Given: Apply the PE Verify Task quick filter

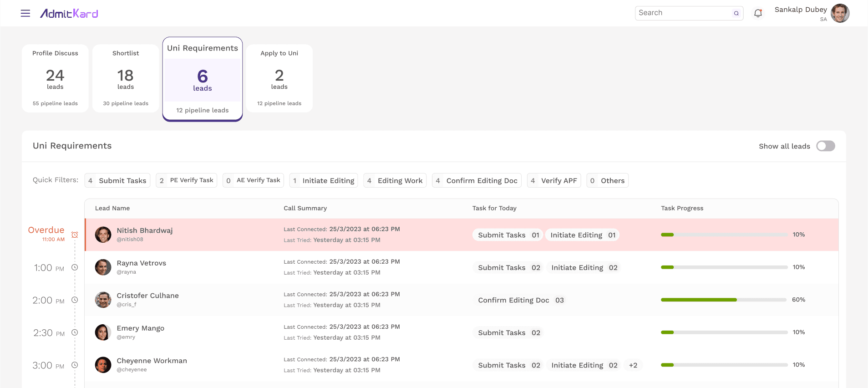Looking at the screenshot, I should tap(187, 180).
